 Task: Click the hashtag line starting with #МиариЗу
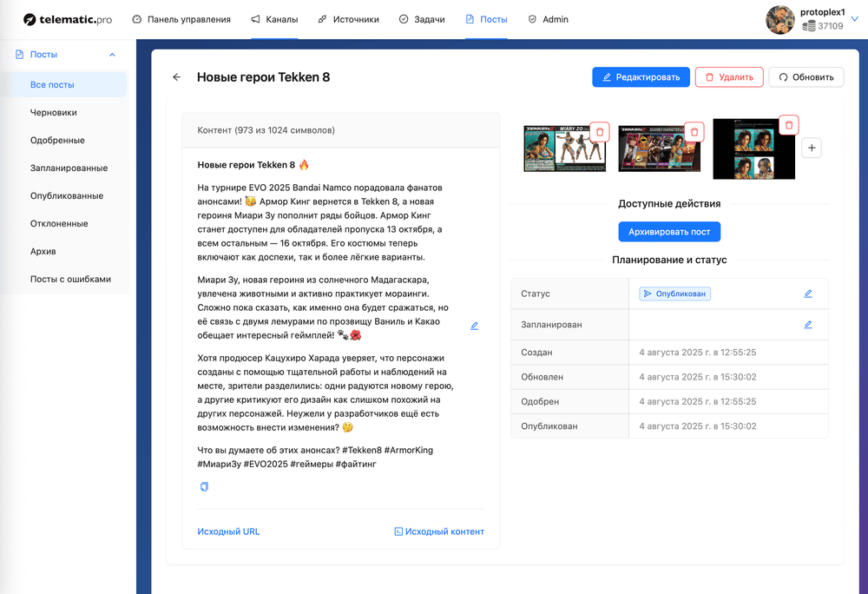[x=286, y=464]
